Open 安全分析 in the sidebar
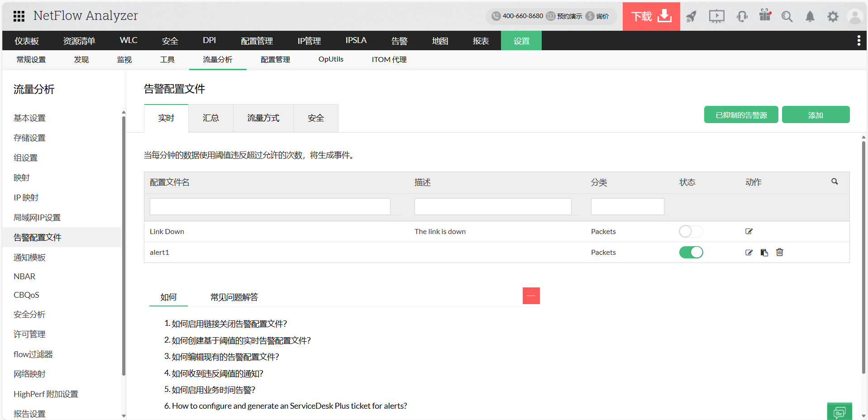Screen dimensions: 868x420 [x=29, y=315]
